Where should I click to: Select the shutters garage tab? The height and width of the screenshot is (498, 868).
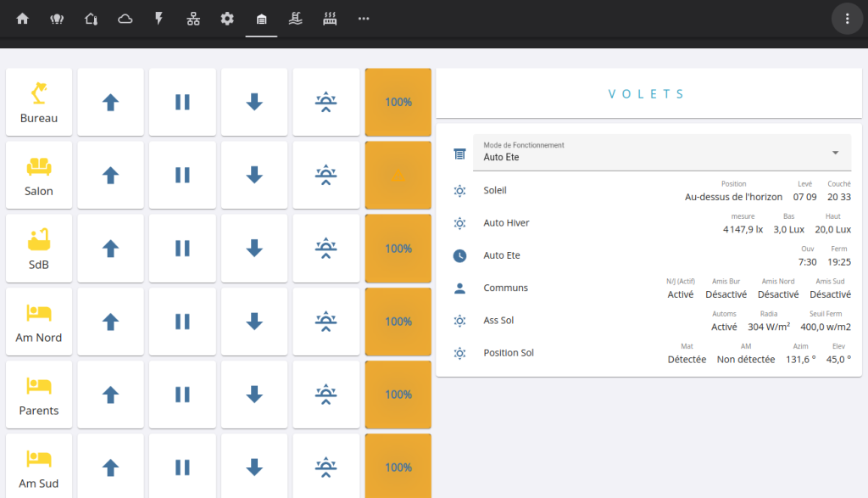click(x=261, y=19)
